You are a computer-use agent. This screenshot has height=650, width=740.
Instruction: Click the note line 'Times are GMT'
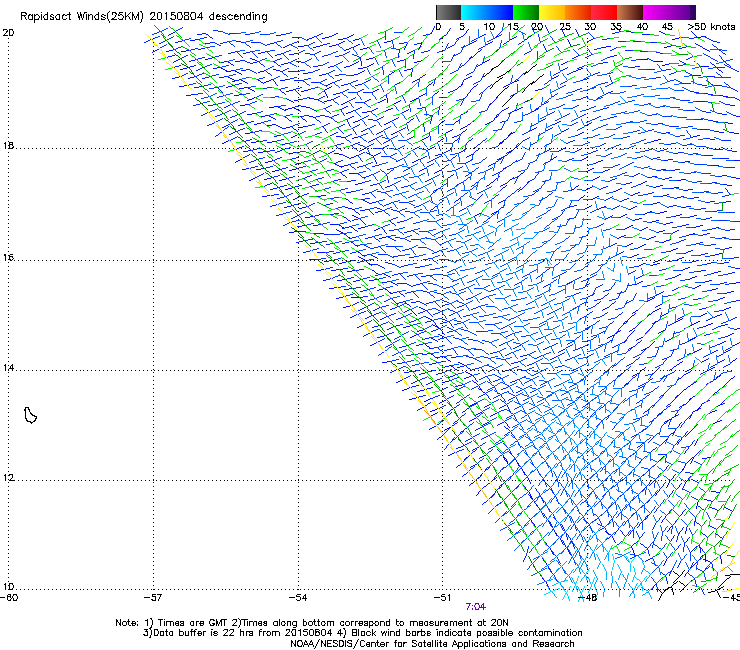[x=193, y=623]
